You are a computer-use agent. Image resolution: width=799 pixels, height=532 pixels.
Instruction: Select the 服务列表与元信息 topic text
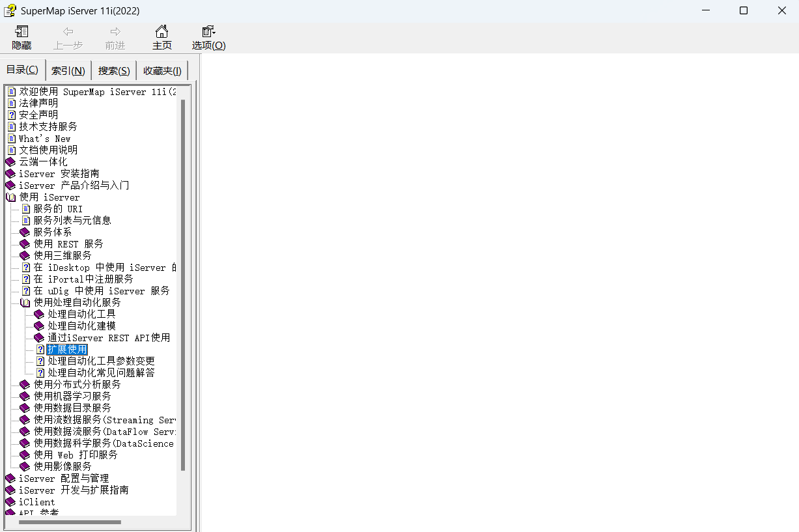pyautogui.click(x=72, y=220)
